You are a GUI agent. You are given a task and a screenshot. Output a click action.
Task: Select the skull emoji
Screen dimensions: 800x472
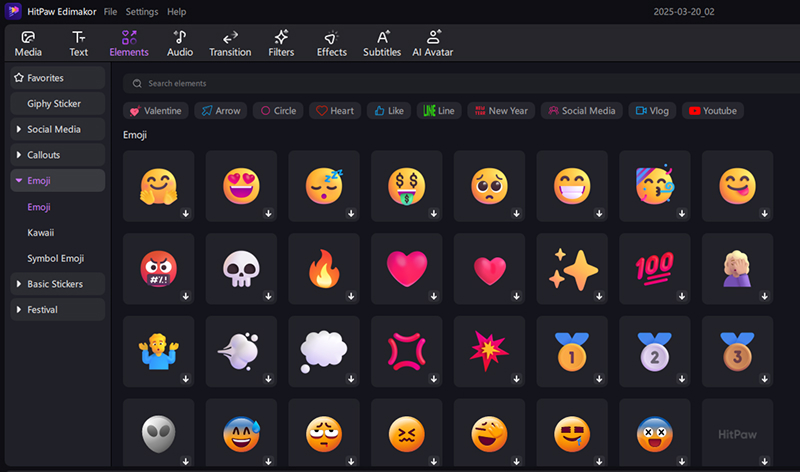[x=241, y=268]
